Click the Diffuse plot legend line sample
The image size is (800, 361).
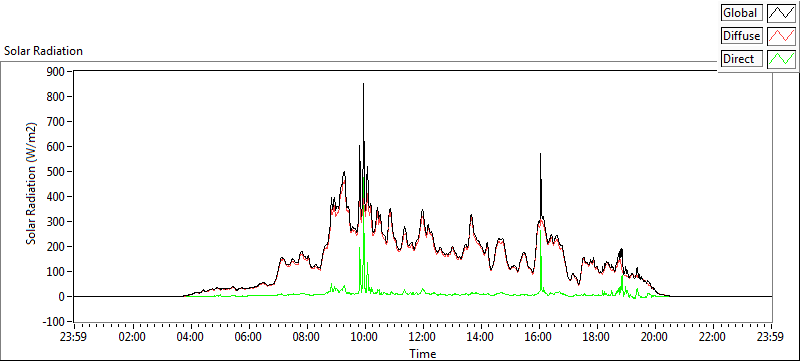coord(781,36)
